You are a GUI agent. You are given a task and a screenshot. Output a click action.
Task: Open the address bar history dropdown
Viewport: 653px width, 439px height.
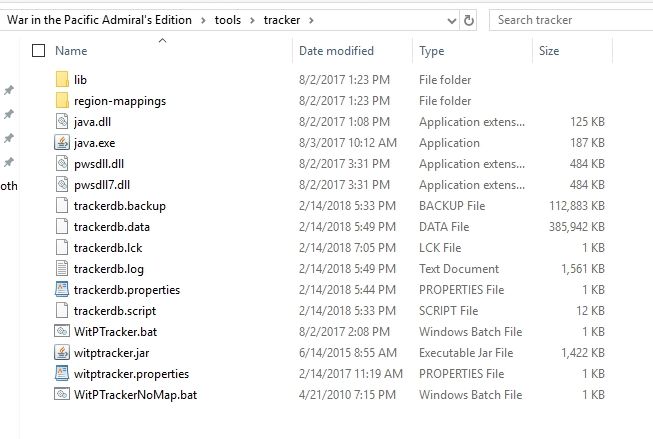pos(451,20)
